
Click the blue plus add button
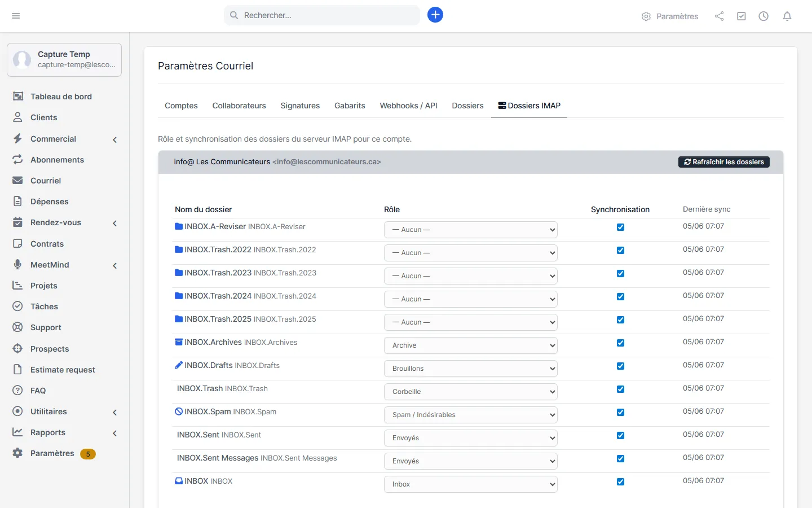(x=435, y=15)
